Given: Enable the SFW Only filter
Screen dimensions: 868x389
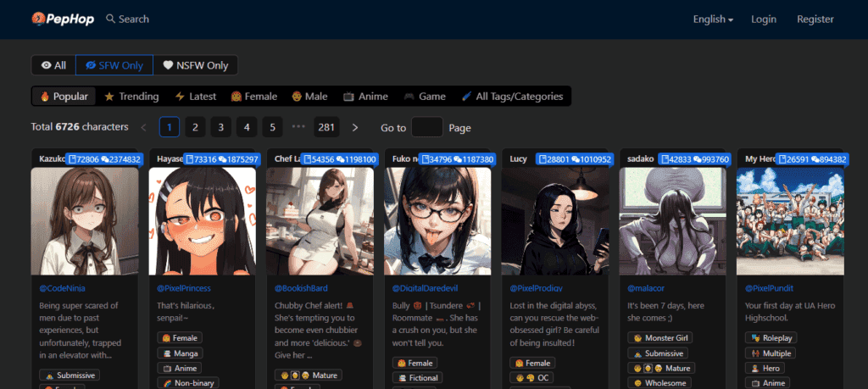Looking at the screenshot, I should [x=114, y=65].
